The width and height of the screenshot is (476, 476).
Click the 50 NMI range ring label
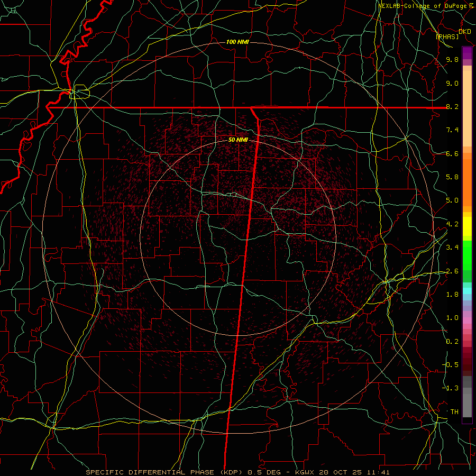point(238,140)
